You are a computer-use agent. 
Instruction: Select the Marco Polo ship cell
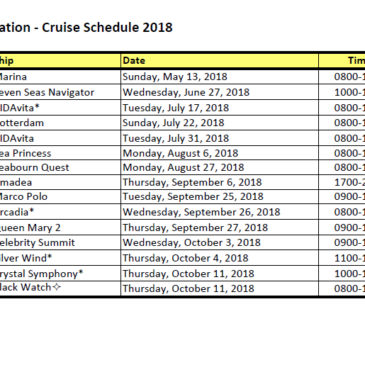click(x=60, y=197)
